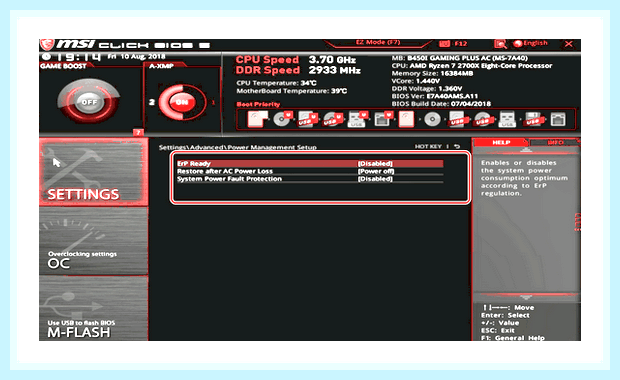Select the UEFI network boot icon

(383, 119)
